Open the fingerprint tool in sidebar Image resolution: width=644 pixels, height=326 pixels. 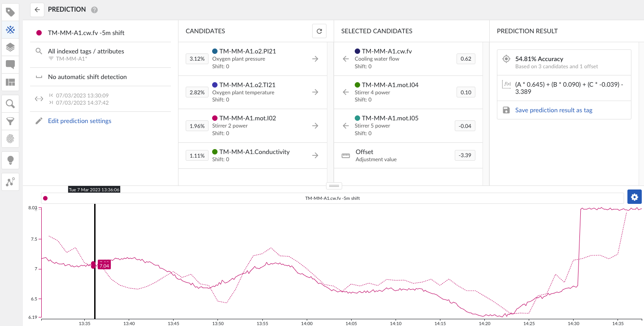pos(10,139)
